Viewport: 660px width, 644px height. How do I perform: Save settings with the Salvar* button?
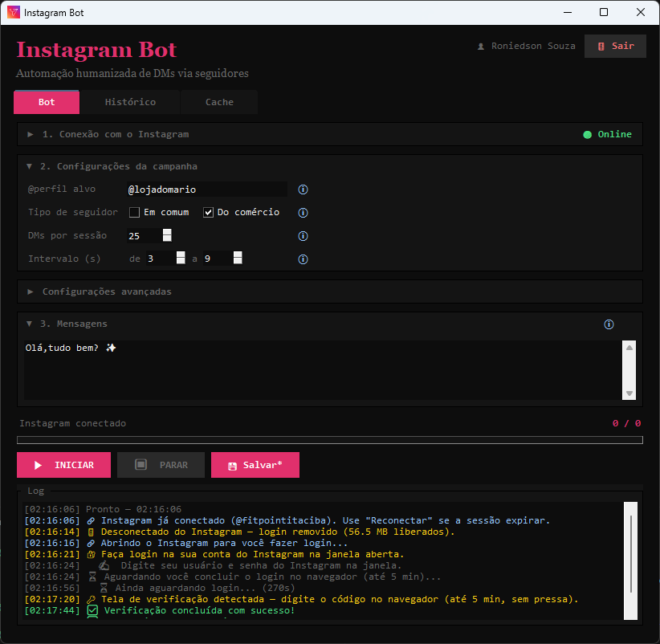coord(255,465)
